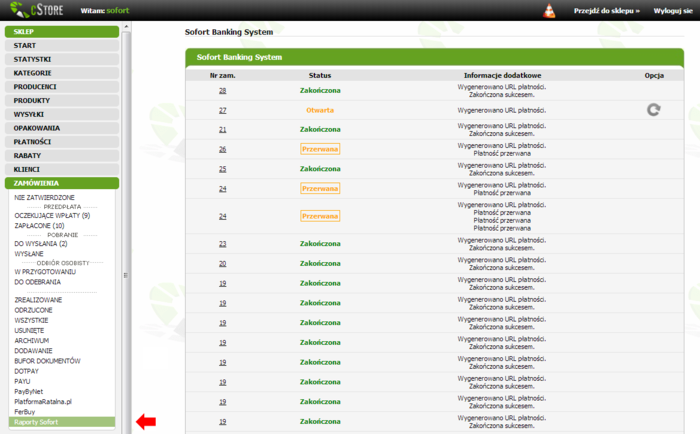
Task: Open the ARCHIWUM submenu item
Action: coord(32,341)
